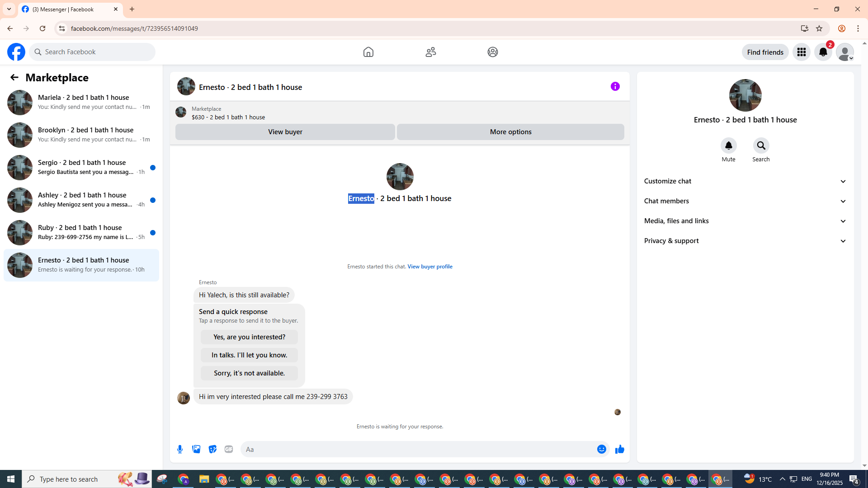868x488 pixels.
Task: Open Ashley's Marketplace conversation
Action: tap(81, 200)
